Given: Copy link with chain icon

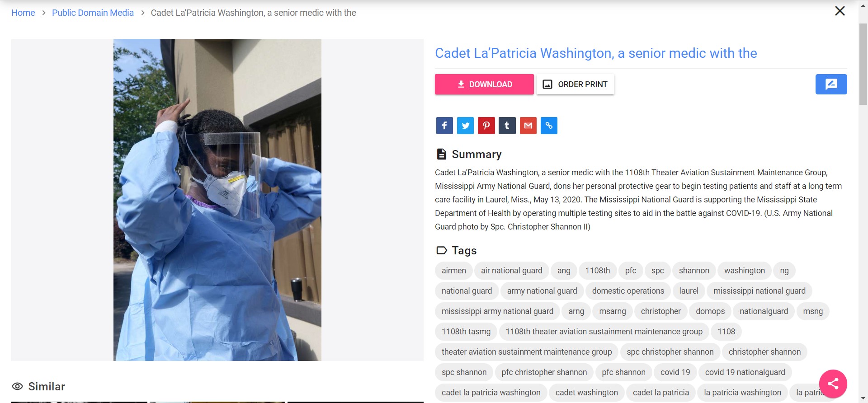Looking at the screenshot, I should pos(549,126).
